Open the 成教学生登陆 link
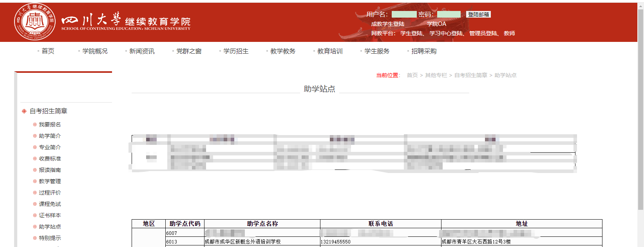 (387, 24)
